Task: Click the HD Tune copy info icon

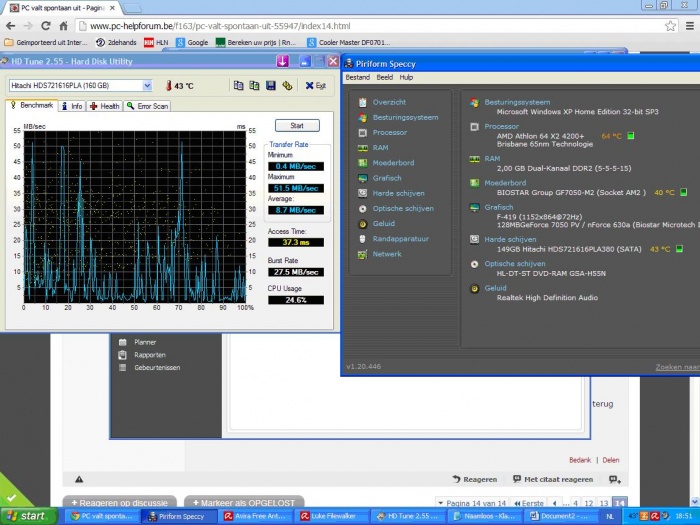Action: point(238,85)
